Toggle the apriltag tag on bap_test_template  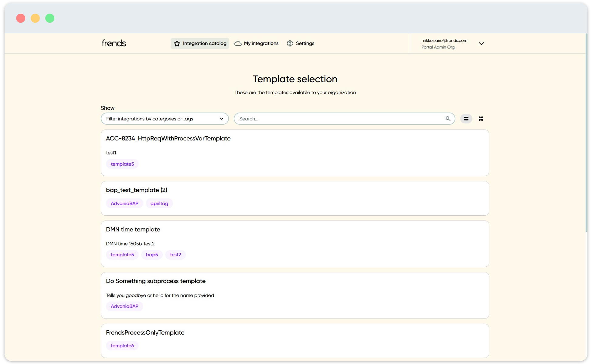click(159, 203)
